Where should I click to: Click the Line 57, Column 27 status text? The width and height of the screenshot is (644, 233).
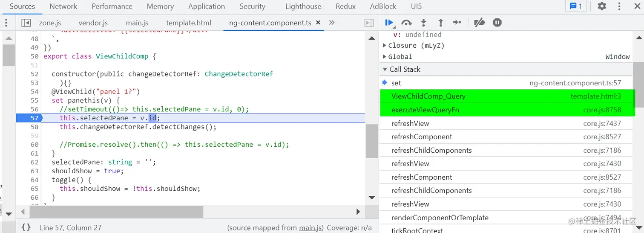click(71, 228)
